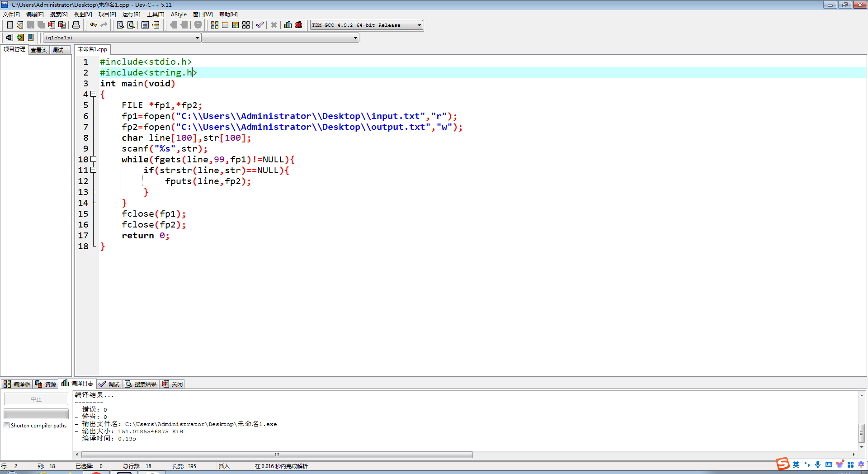
Task: Switch to the 搜索结果 bottom tab
Action: (x=141, y=384)
